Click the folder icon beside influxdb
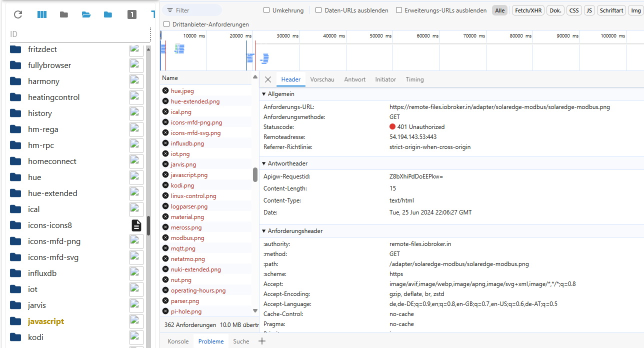The image size is (644, 348). (15, 273)
